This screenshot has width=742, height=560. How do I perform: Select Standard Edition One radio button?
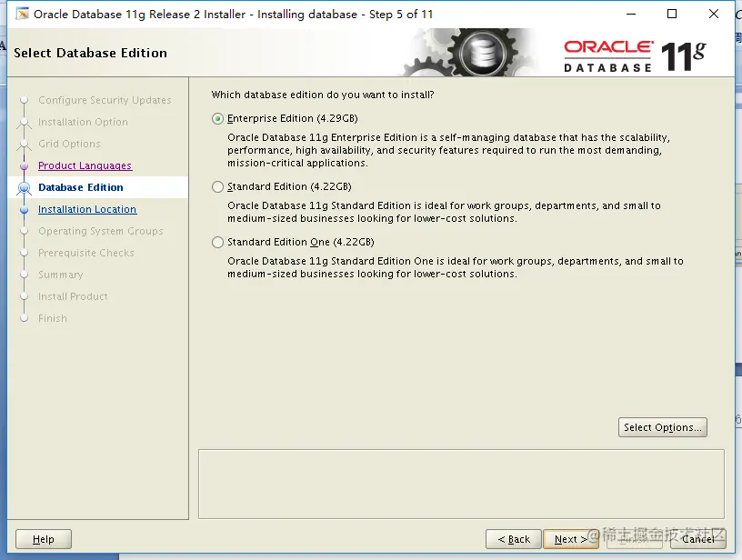[x=217, y=242]
